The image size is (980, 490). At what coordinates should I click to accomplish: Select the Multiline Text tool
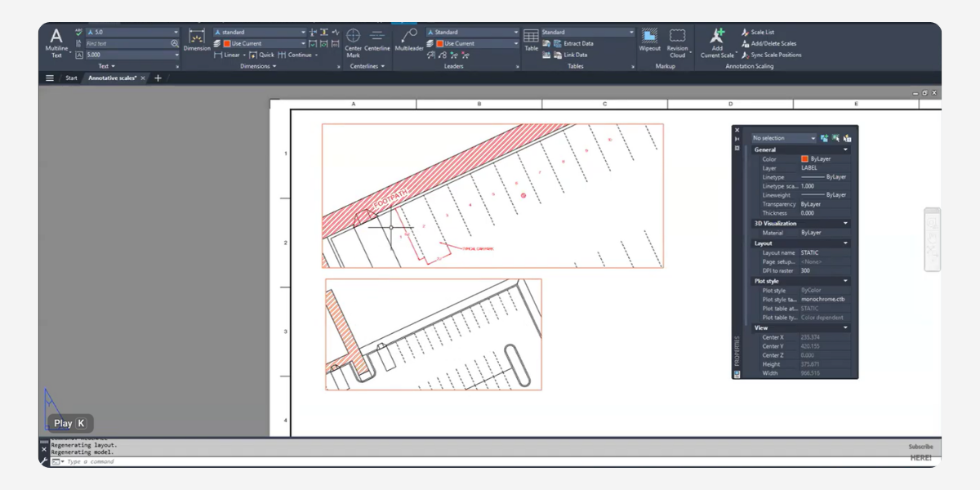pos(56,42)
